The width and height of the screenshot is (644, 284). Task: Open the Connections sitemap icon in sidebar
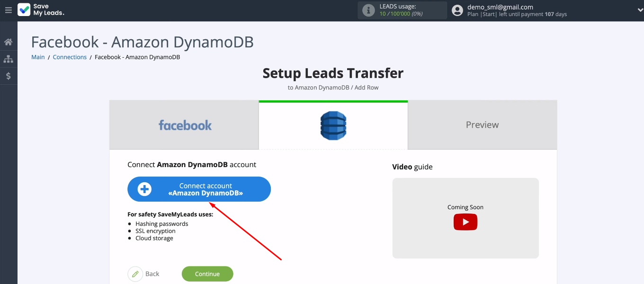[x=8, y=59]
